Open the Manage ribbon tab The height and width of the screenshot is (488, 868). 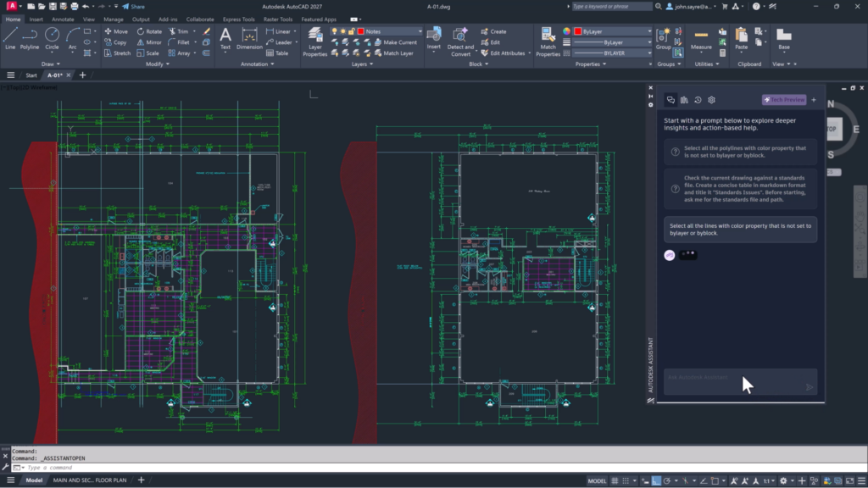point(114,19)
